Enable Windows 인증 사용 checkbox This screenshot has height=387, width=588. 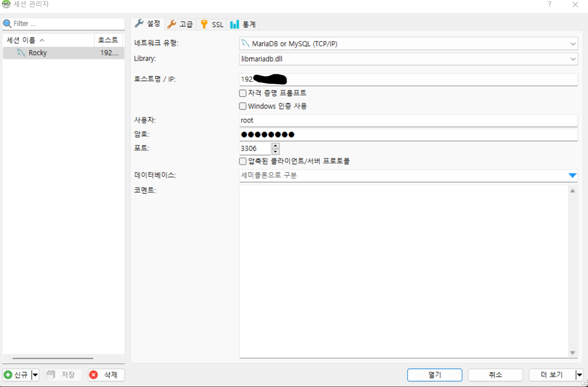[x=242, y=106]
